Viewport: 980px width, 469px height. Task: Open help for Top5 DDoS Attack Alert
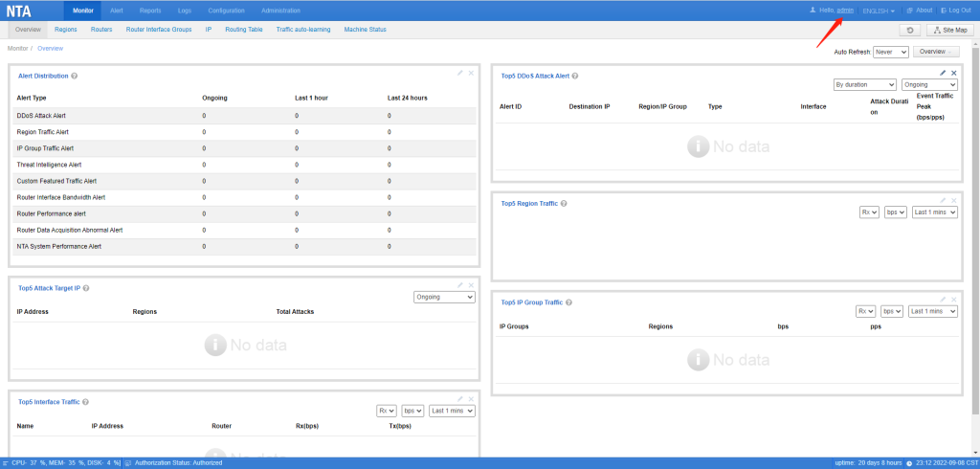(x=575, y=76)
